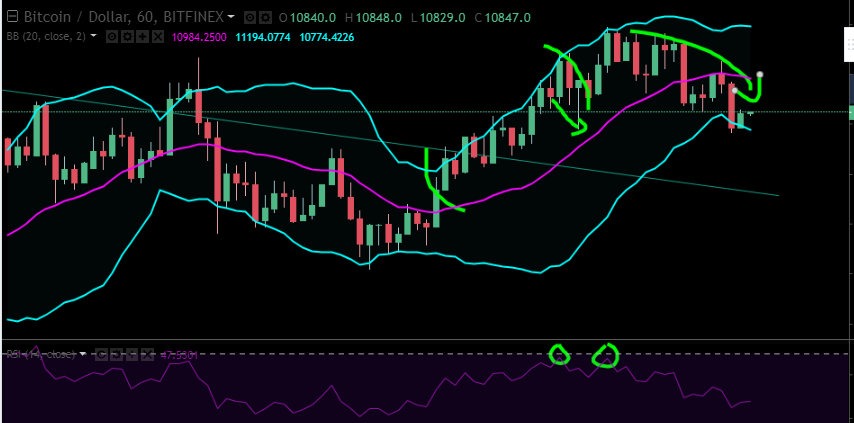Open dropdown arrow beside RSI label

(x=83, y=353)
